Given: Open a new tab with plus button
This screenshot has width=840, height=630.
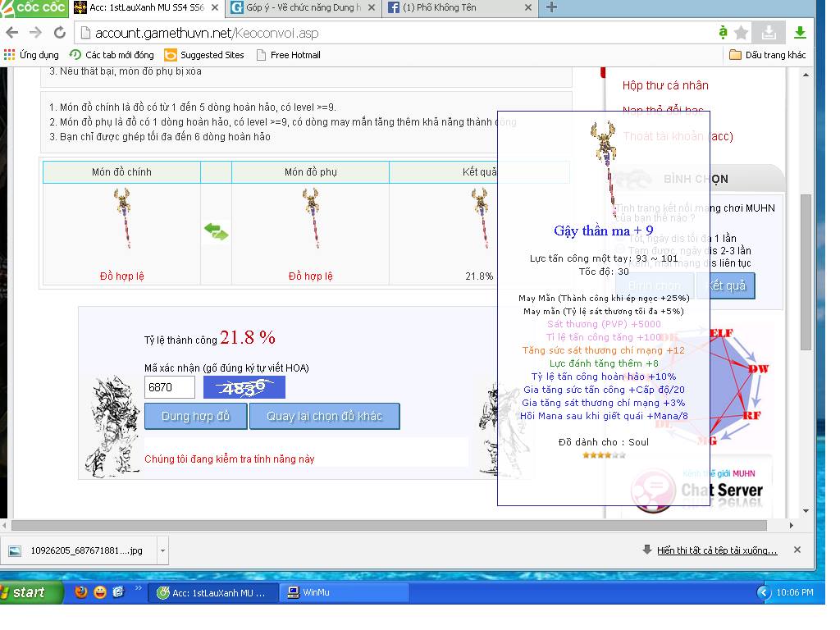Looking at the screenshot, I should (x=551, y=7).
